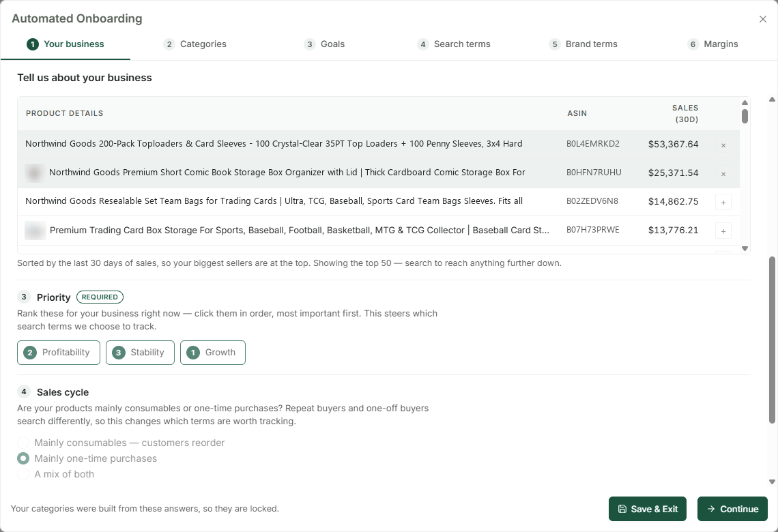Click the Resealable Set Team Bags title

tap(274, 201)
